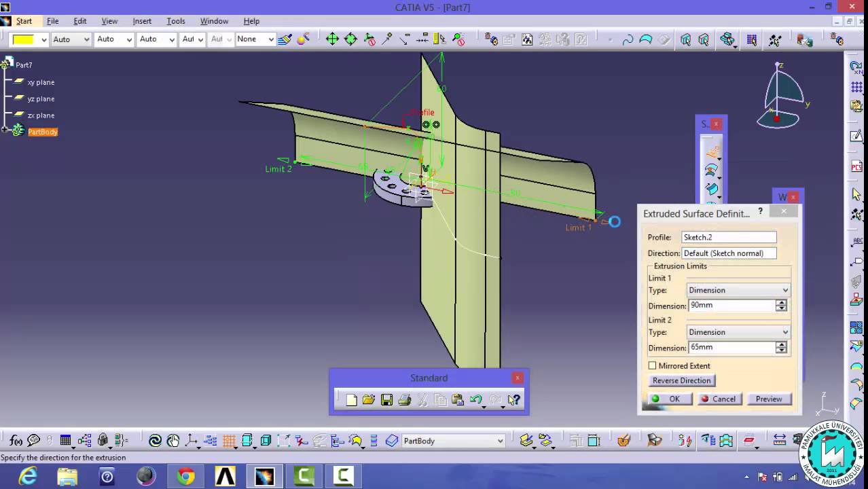This screenshot has width=868, height=489.
Task: Select zx plane in the tree
Action: (x=41, y=115)
